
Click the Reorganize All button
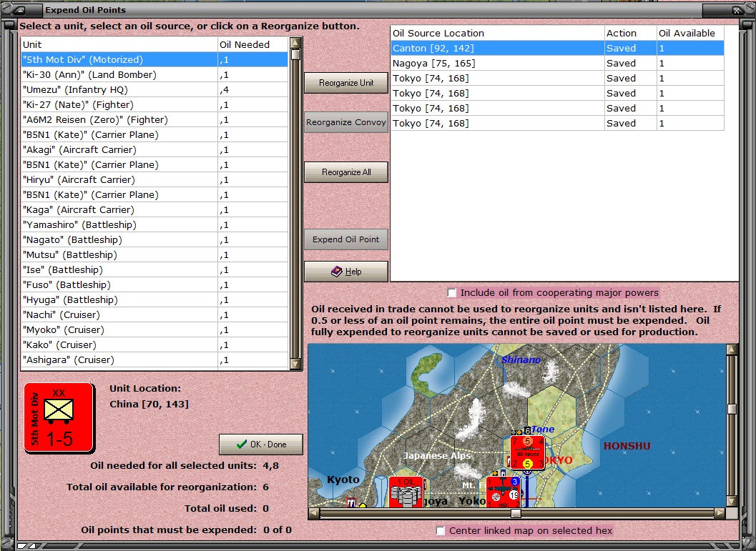click(x=346, y=172)
